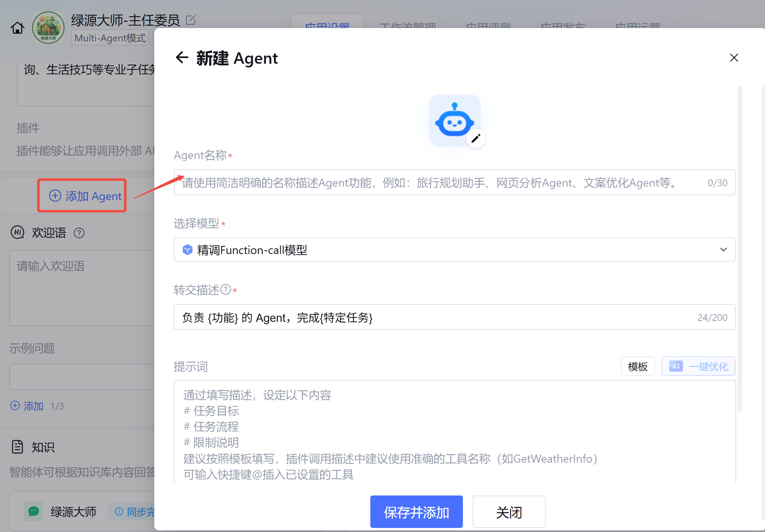Image resolution: width=765 pixels, height=532 pixels.
Task: Click 添加 Agent in the background page
Action: point(85,196)
